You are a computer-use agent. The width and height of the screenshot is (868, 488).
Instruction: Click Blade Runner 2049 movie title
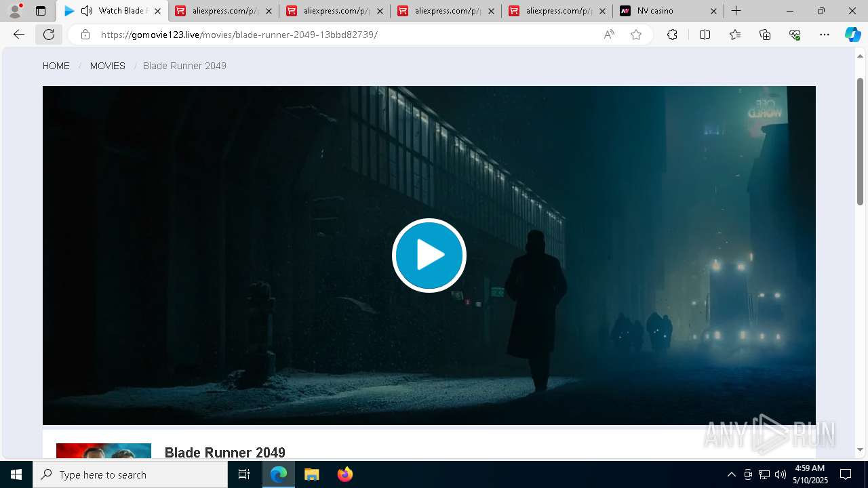pos(225,452)
